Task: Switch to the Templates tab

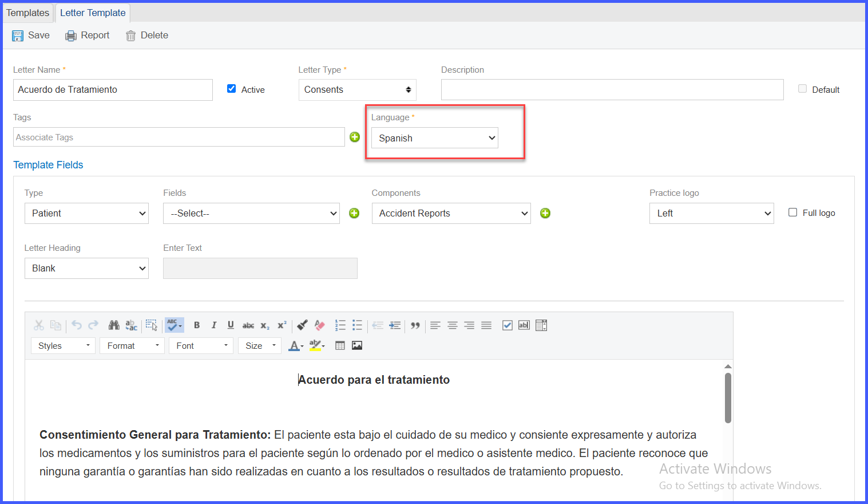Action: [x=27, y=13]
